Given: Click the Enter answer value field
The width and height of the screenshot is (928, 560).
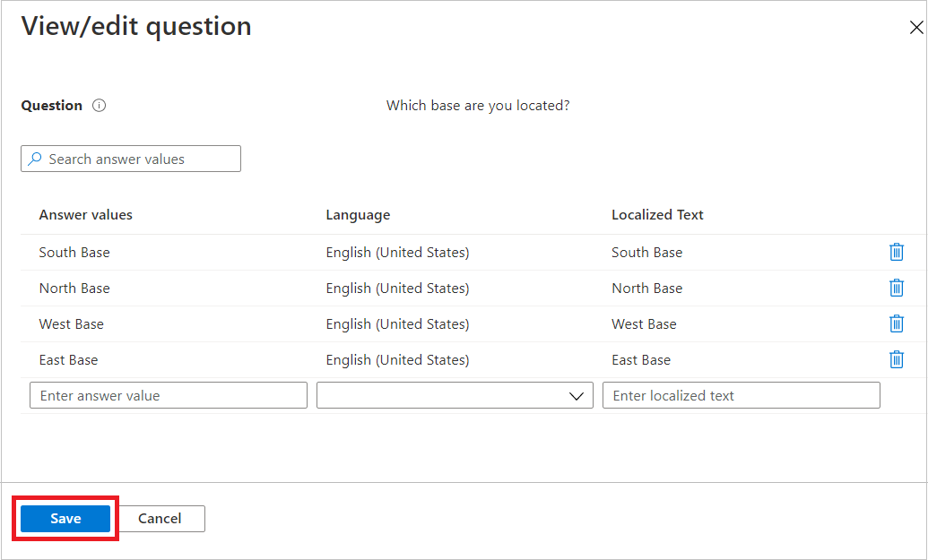Looking at the screenshot, I should tap(168, 394).
